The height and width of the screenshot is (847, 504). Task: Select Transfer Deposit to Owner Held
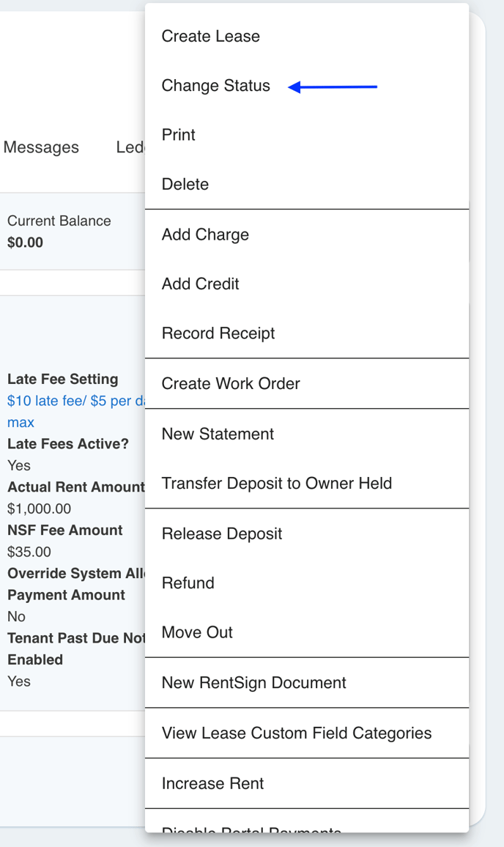point(277,484)
